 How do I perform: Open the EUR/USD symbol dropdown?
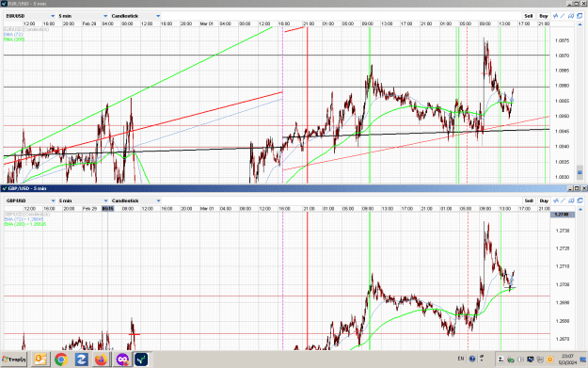tap(30, 16)
